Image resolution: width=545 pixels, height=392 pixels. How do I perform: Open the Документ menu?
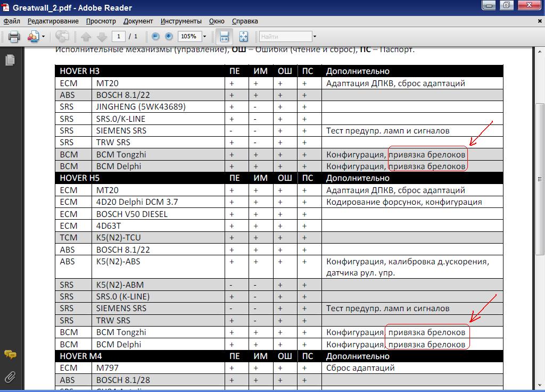pos(138,21)
